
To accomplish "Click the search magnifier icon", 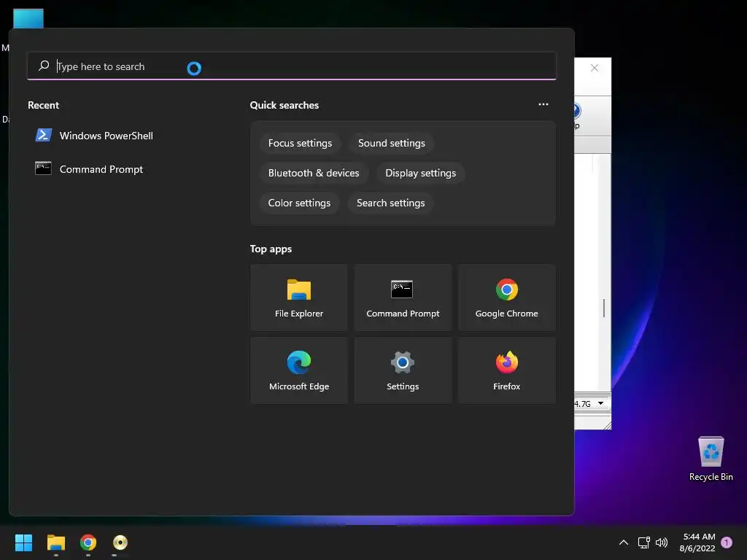I will coord(44,66).
